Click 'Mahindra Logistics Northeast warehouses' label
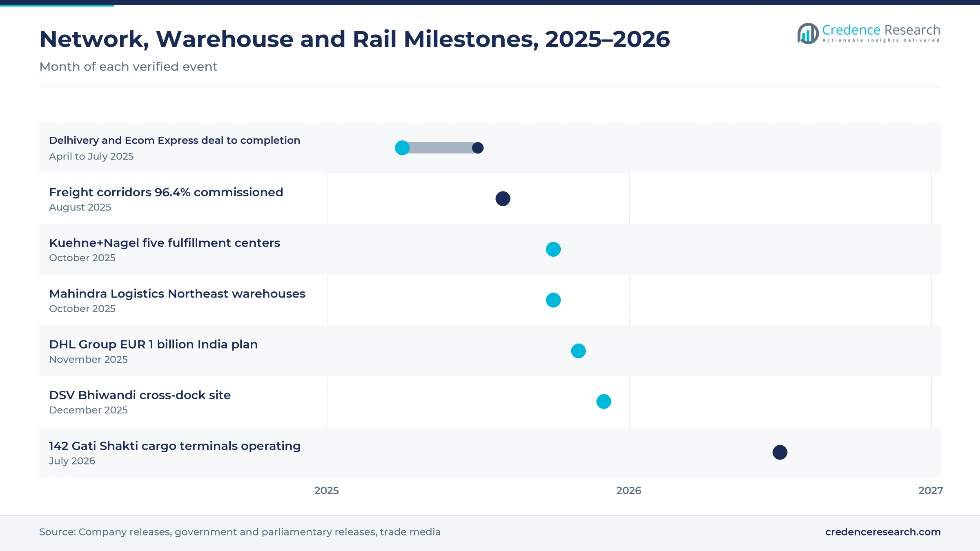 [x=177, y=294]
